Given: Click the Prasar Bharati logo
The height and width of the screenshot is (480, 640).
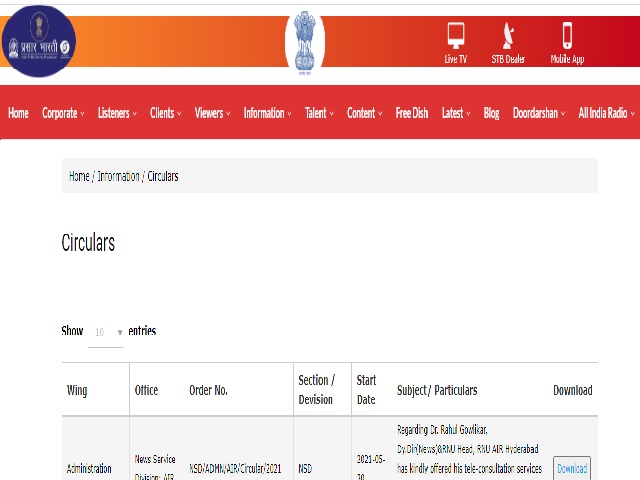Looking at the screenshot, I should point(39,41).
